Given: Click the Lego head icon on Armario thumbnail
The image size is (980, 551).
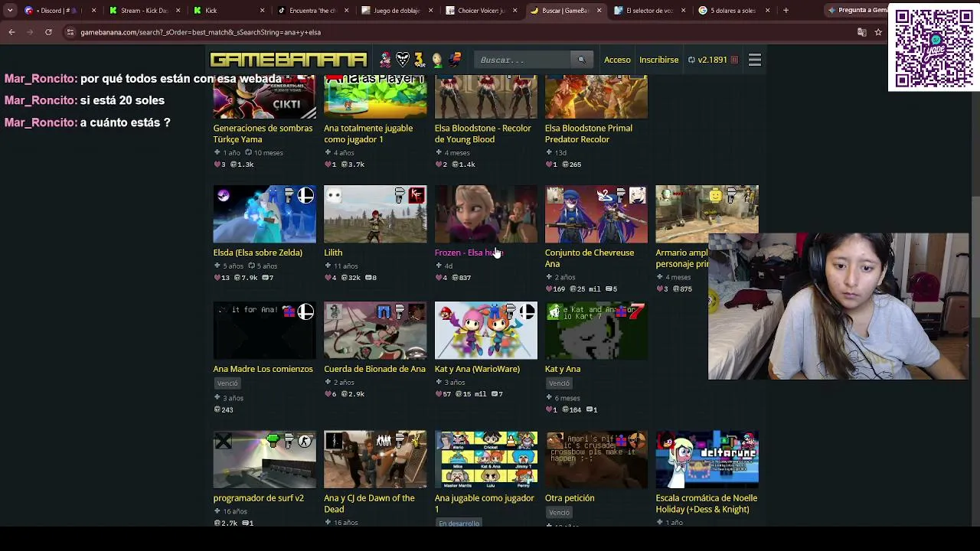Looking at the screenshot, I should coord(715,196).
